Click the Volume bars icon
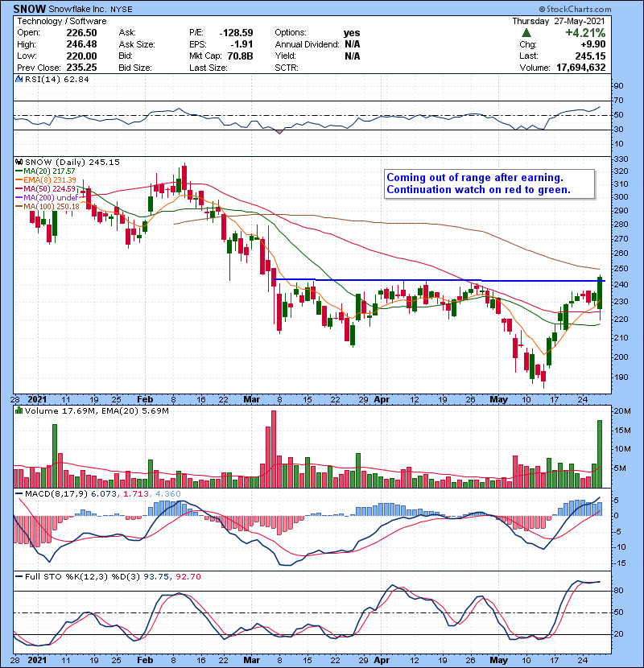This screenshot has width=644, height=668. [19, 410]
